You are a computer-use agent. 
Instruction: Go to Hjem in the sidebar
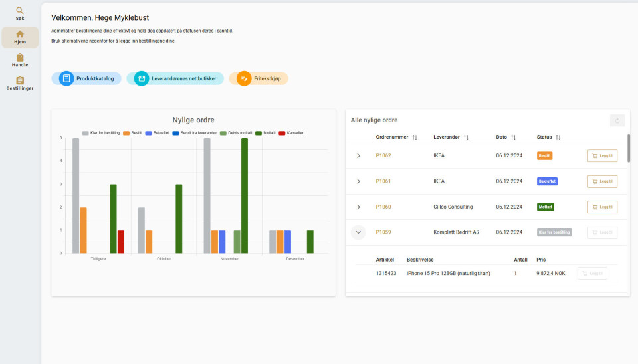[x=20, y=37]
